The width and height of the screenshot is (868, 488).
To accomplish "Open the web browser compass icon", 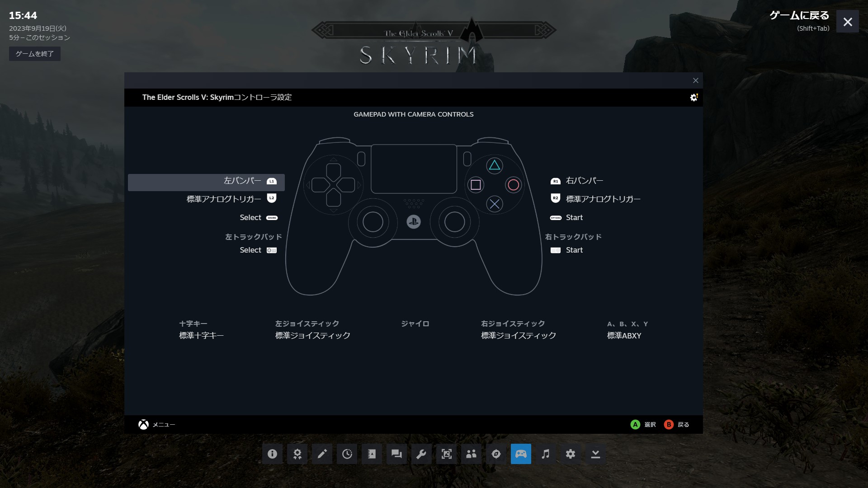I will click(x=496, y=454).
